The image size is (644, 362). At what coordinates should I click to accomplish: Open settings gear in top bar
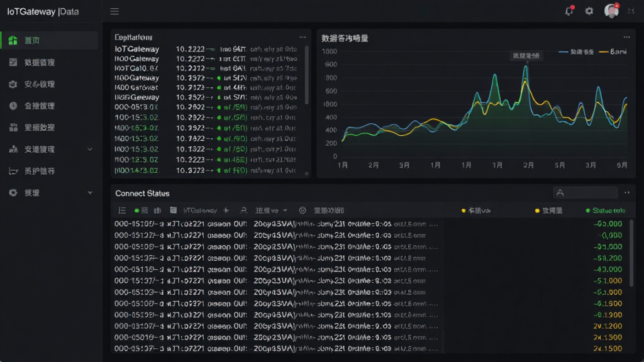click(x=589, y=11)
